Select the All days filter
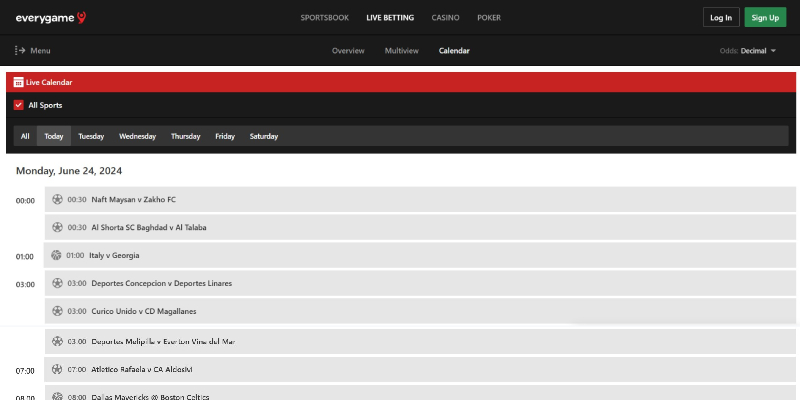This screenshot has height=400, width=800. 25,136
